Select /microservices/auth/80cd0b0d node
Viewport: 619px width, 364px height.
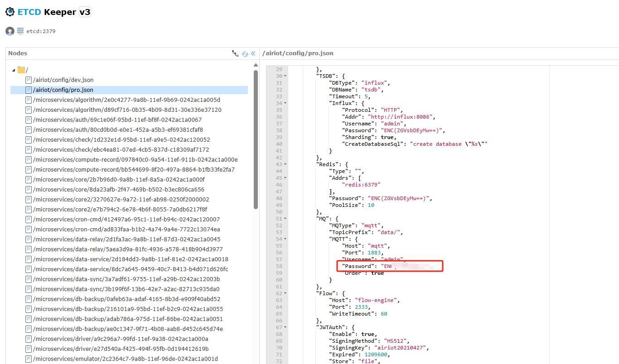118,130
